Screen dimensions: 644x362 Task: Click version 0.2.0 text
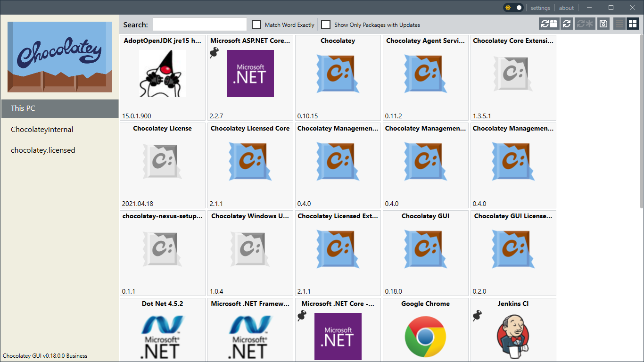479,291
